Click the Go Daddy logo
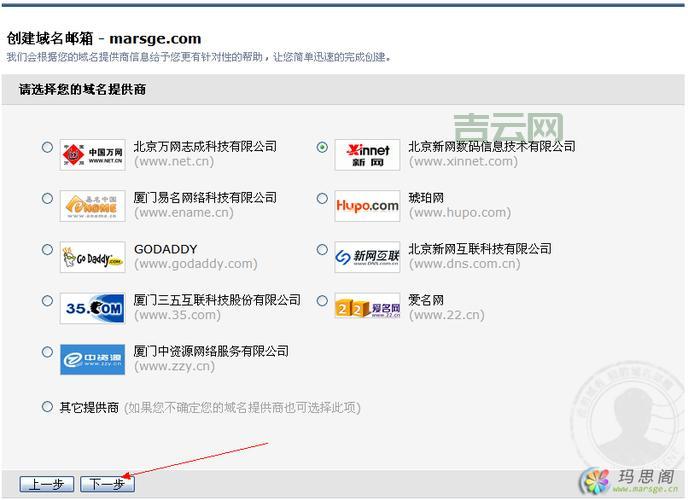Screen dimensions: 688x500 (x=93, y=257)
